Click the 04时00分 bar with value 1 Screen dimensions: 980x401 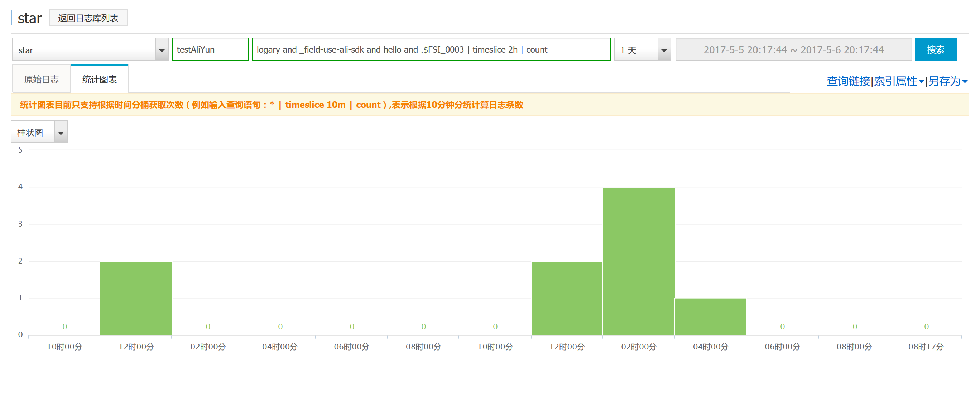(x=710, y=317)
